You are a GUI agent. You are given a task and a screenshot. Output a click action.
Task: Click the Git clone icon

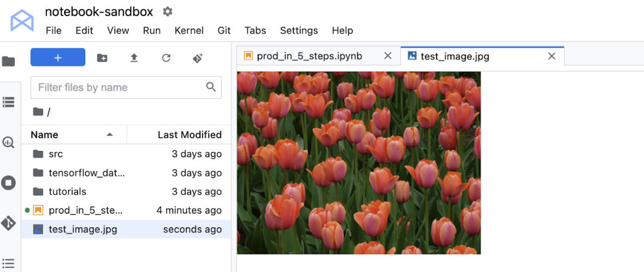point(198,58)
